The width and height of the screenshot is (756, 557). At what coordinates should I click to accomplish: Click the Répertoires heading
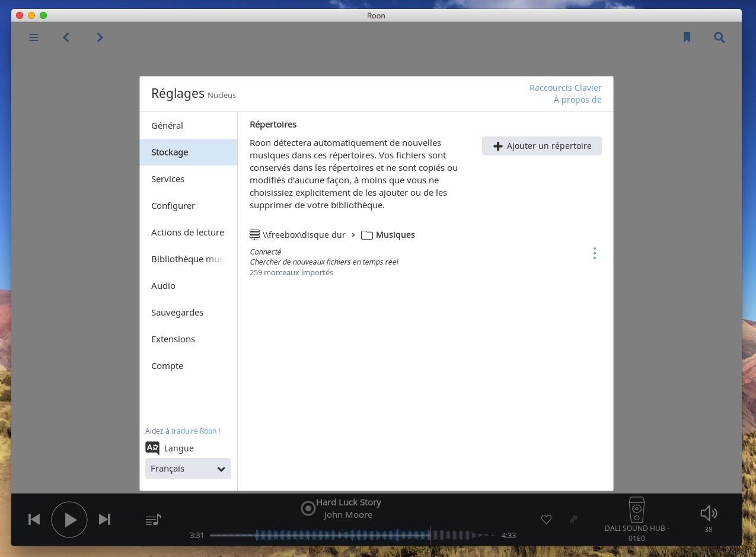[x=273, y=125]
